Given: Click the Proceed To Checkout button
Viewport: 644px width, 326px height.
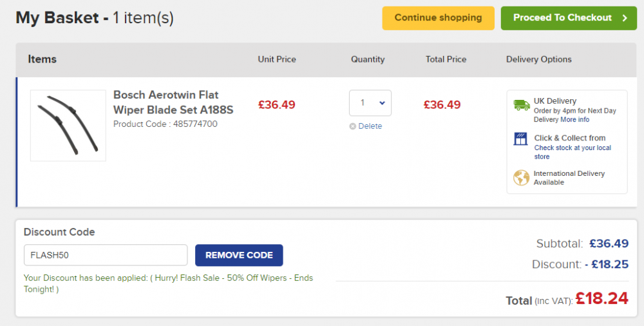Looking at the screenshot, I should click(x=569, y=18).
